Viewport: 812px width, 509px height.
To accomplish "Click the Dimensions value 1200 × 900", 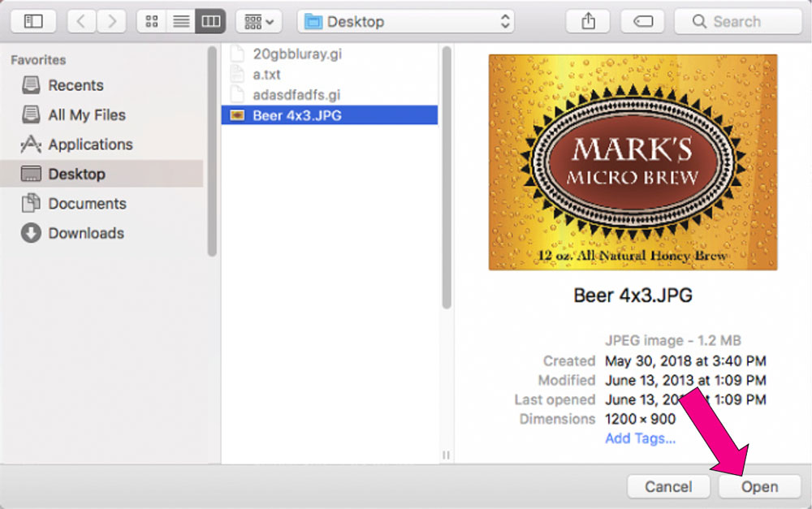I will (640, 419).
